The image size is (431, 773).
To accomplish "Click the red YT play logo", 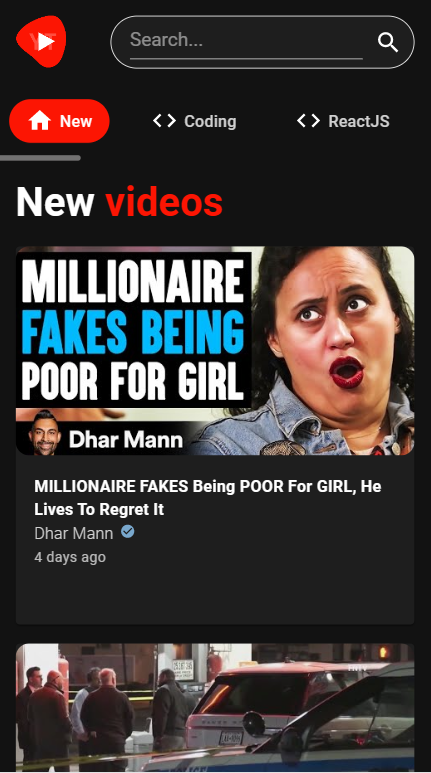I will (41, 41).
